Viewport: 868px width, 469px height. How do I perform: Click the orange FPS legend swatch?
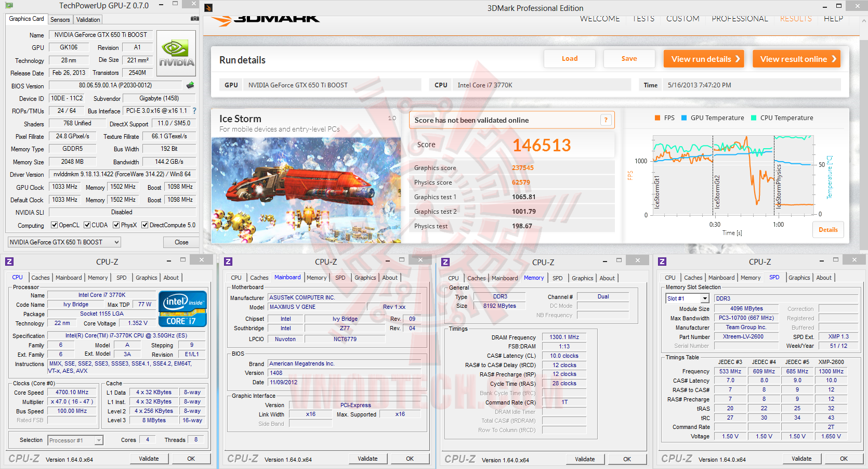657,118
